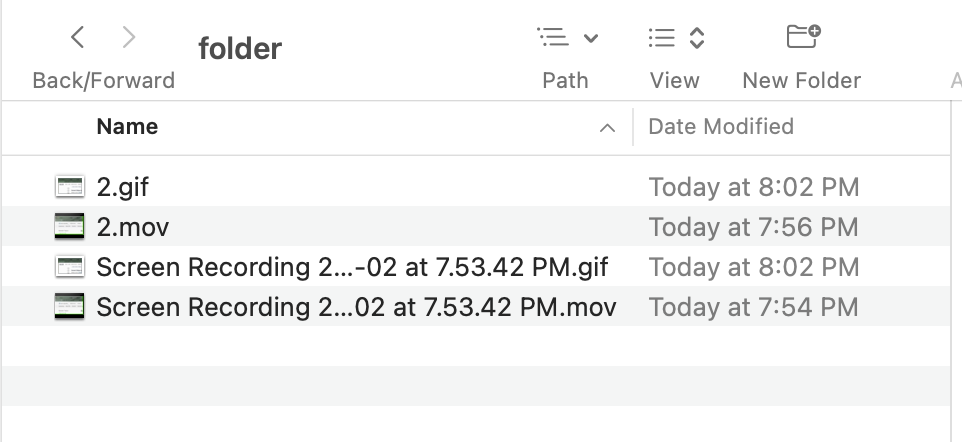Image resolution: width=962 pixels, height=442 pixels.
Task: Select Screen Recording 7.53.42 PM.gif file name
Action: [352, 267]
